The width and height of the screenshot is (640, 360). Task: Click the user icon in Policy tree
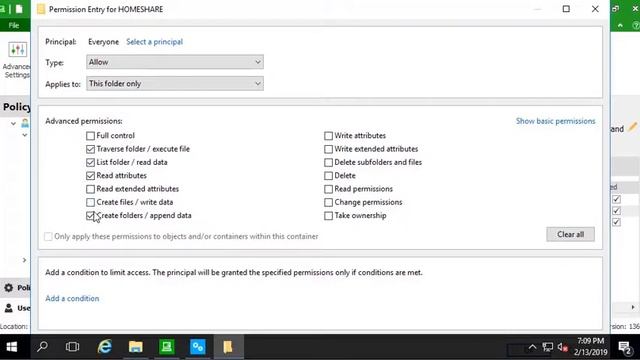click(26, 123)
